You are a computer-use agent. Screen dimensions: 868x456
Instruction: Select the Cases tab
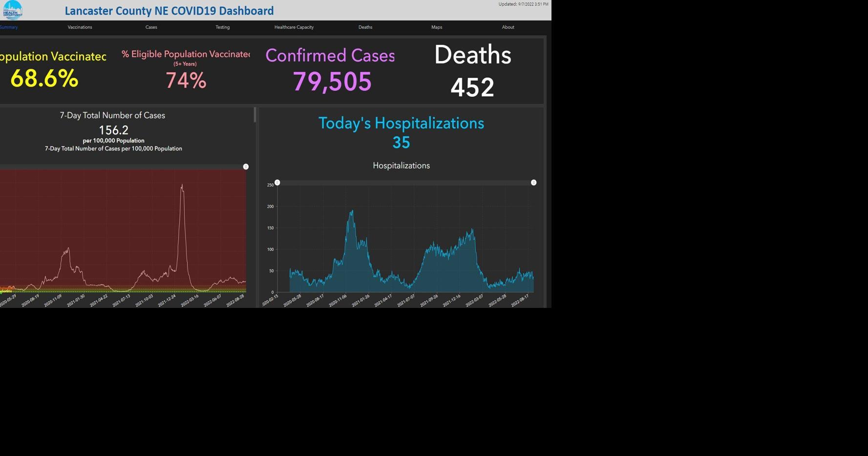tap(151, 27)
